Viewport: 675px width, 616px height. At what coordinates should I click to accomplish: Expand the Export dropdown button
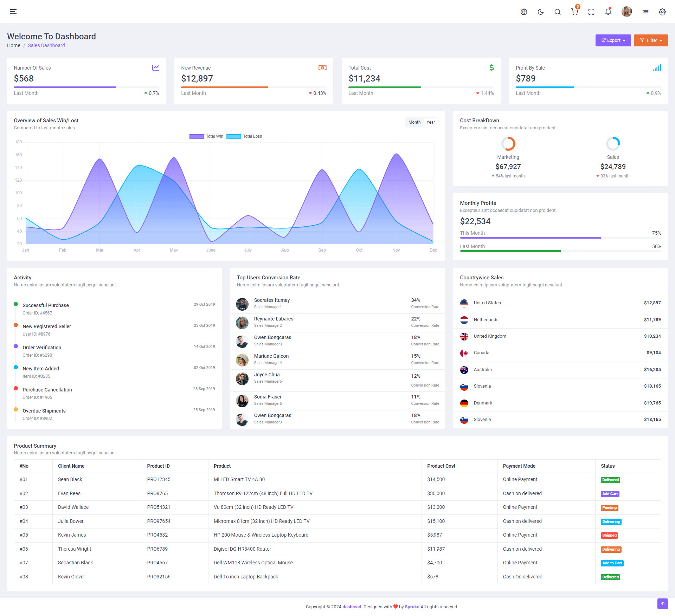613,40
